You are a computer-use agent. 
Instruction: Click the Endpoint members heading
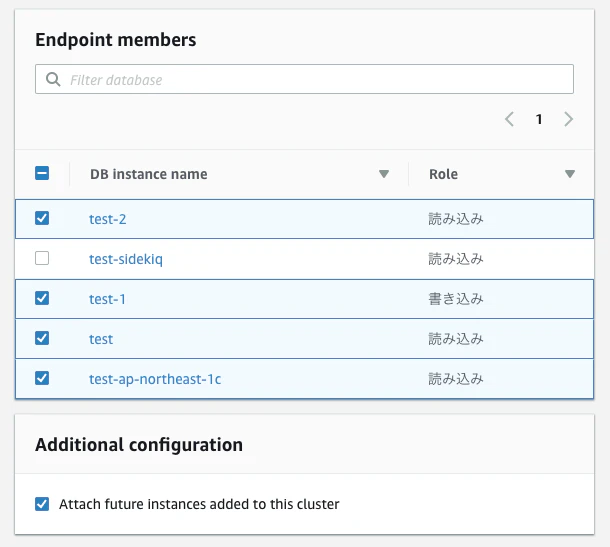pyautogui.click(x=116, y=40)
